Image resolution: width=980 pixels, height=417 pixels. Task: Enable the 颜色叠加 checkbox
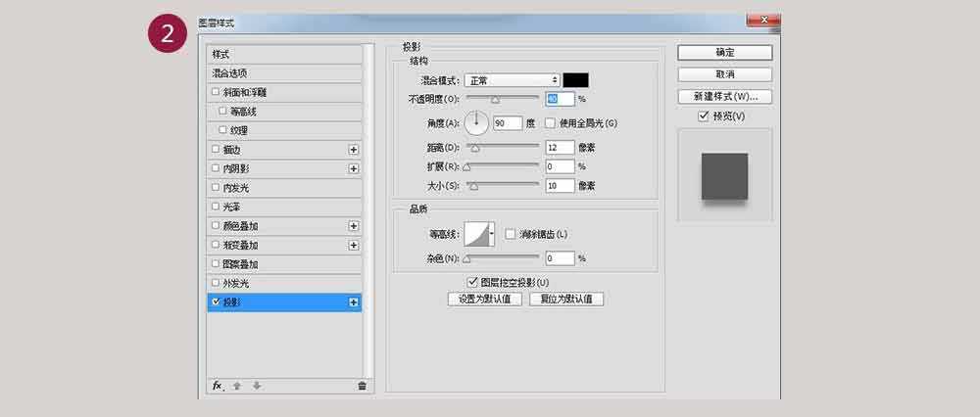point(216,225)
